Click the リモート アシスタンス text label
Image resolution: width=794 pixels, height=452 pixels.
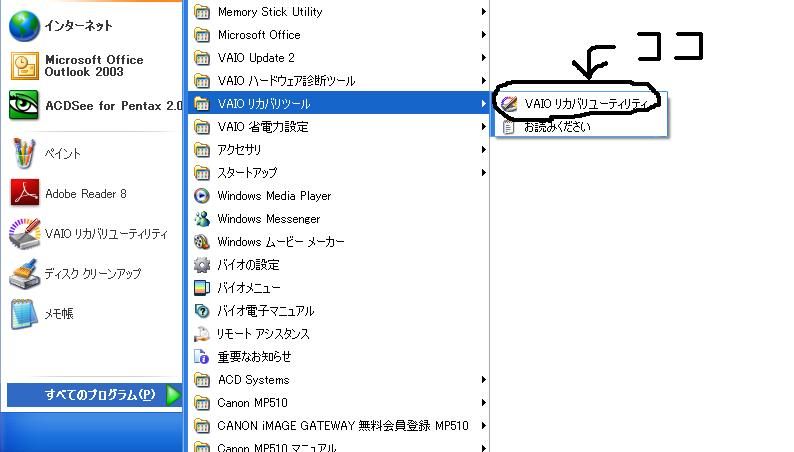[x=263, y=334]
